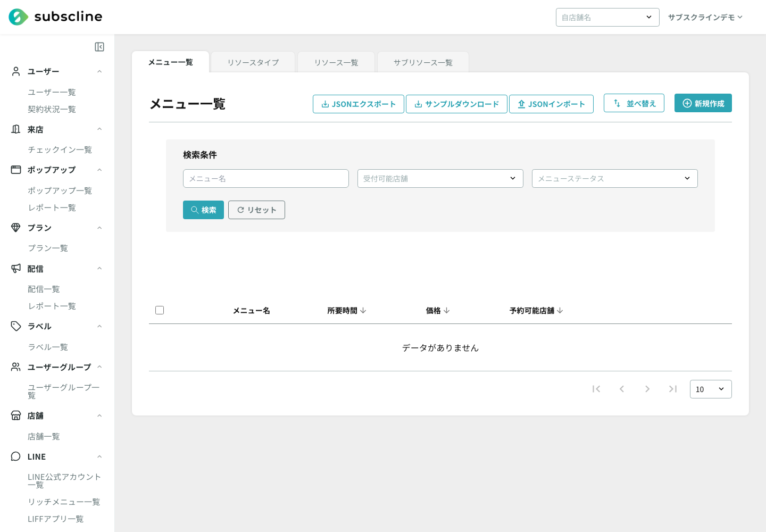Click the LINE chat bubble icon in sidebar

coord(16,456)
